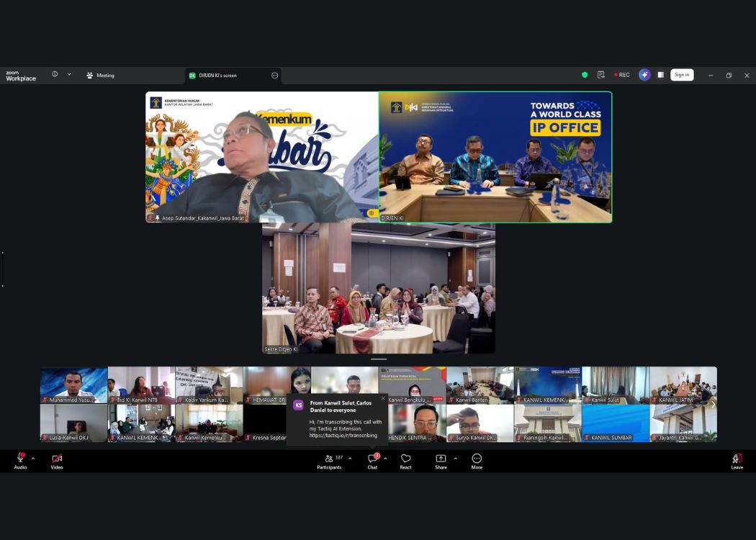Open the Participants panel

(x=329, y=460)
